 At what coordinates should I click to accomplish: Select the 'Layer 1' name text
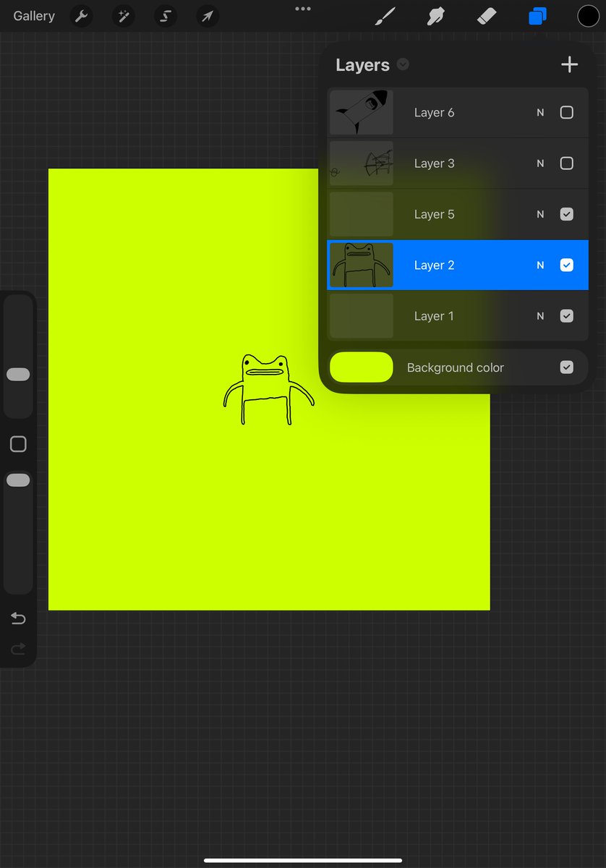[434, 316]
